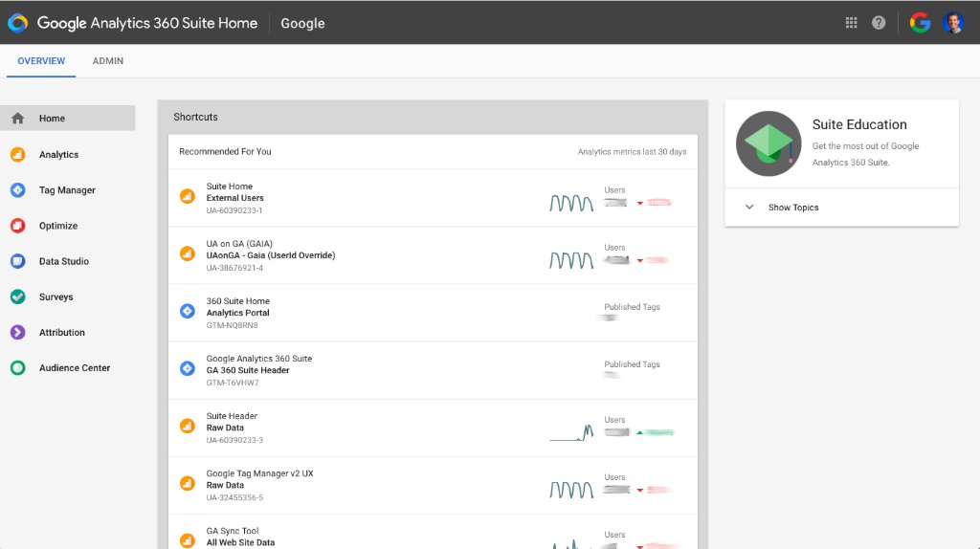Click the Suite Education title

(x=859, y=124)
